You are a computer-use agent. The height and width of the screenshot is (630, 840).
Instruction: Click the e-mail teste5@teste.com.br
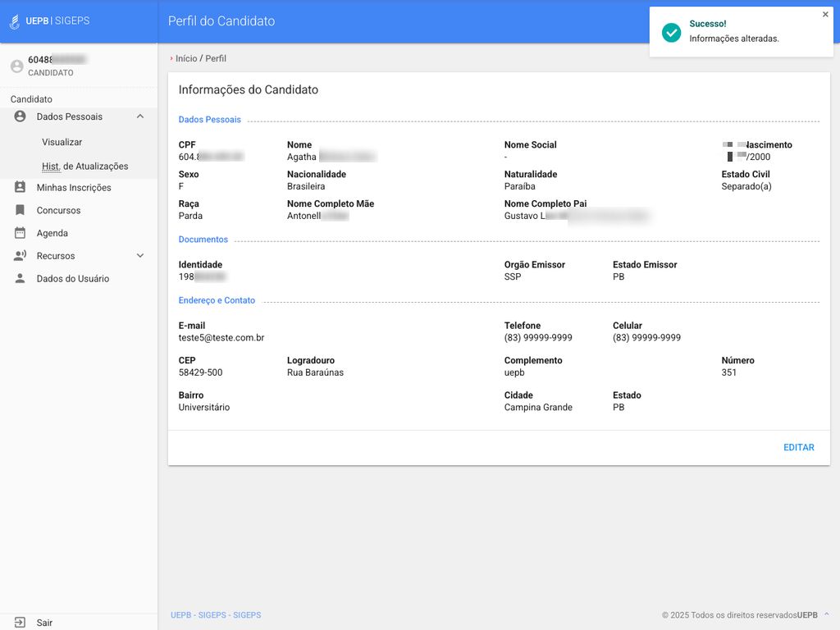point(221,337)
